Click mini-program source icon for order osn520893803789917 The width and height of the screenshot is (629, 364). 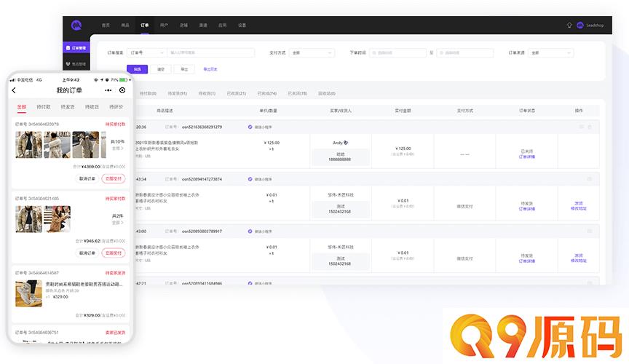tap(250, 232)
